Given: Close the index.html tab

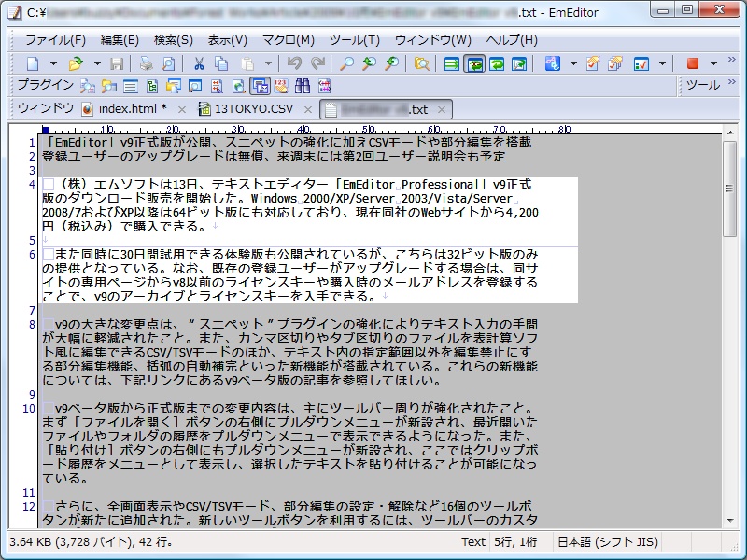Looking at the screenshot, I should 181,109.
